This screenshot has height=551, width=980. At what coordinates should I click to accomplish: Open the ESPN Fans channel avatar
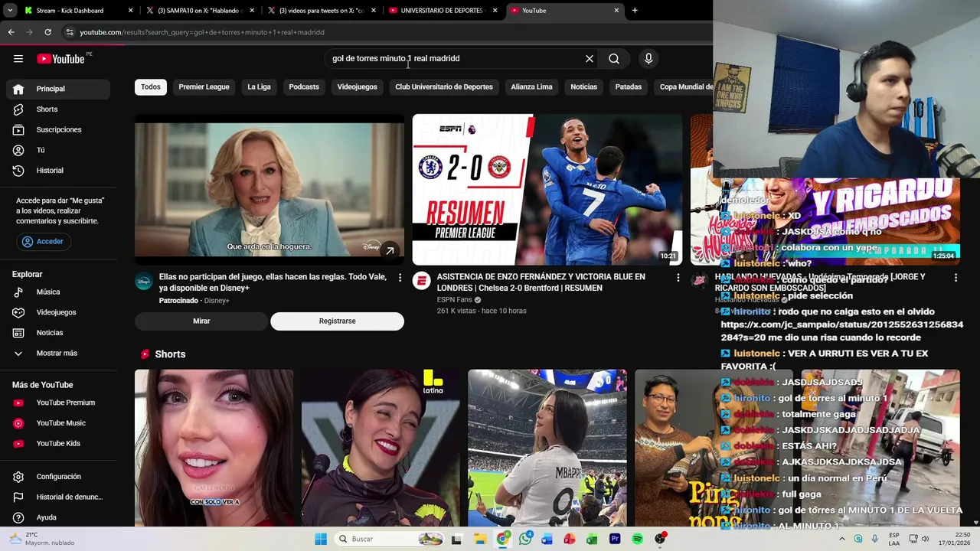point(421,281)
